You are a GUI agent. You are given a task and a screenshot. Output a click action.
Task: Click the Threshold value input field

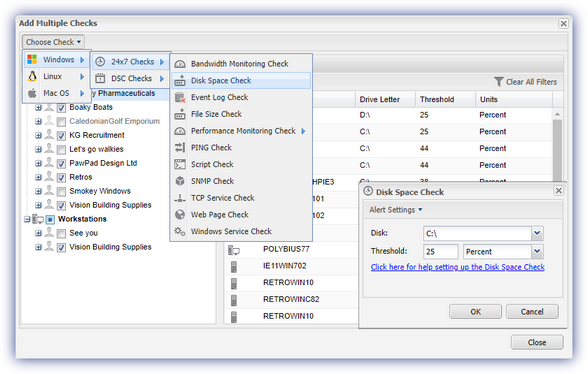click(441, 251)
